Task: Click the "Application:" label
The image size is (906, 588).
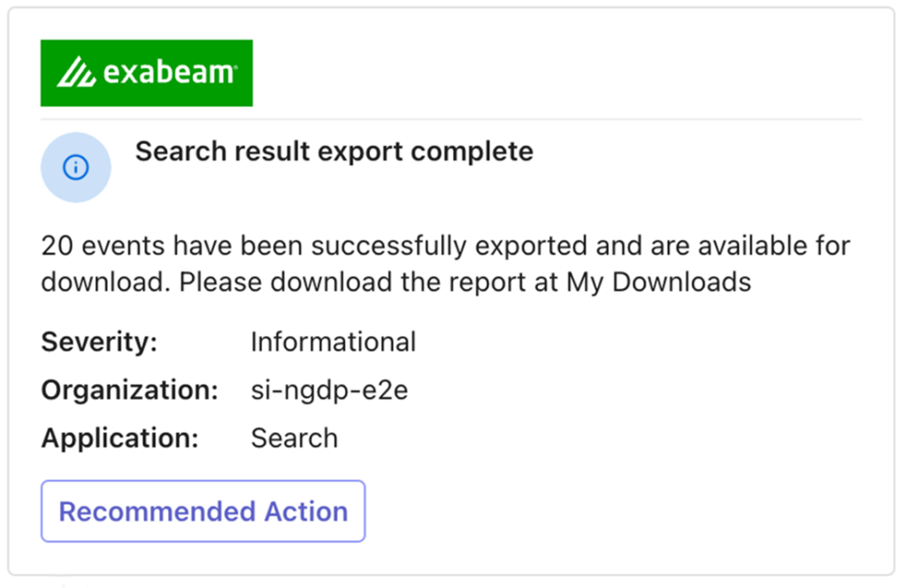Action: 120,438
